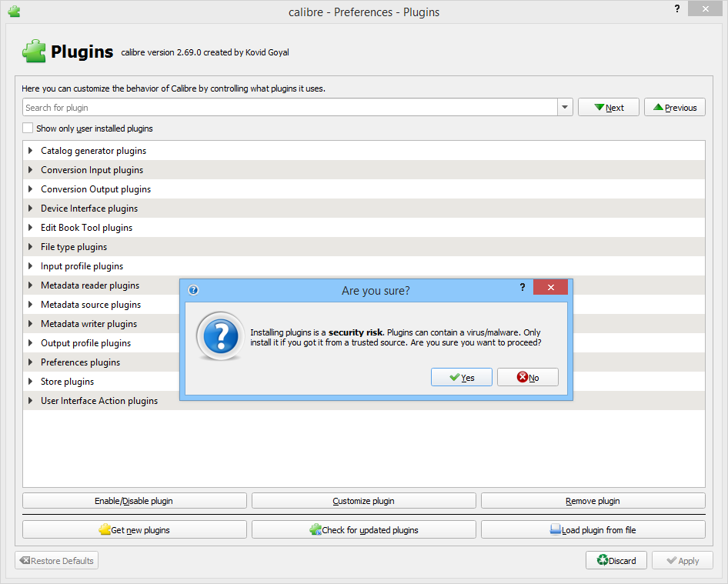Expand Edit Book Tool plugins

[x=30, y=228]
